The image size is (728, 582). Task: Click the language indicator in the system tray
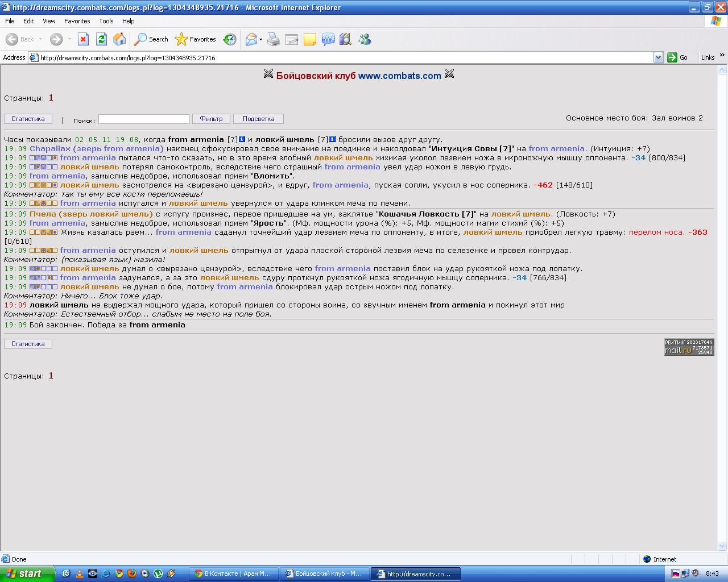(x=676, y=573)
